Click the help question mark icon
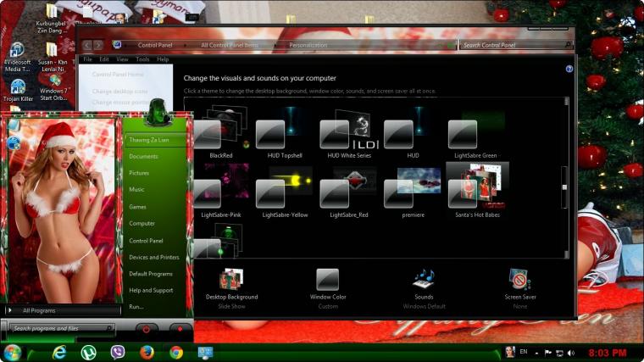The image size is (644, 362). pyautogui.click(x=569, y=69)
